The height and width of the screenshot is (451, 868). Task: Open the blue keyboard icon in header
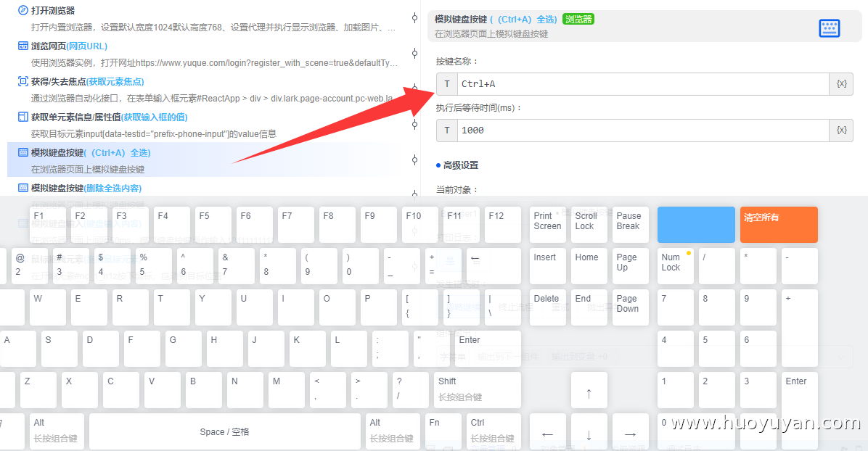point(830,28)
